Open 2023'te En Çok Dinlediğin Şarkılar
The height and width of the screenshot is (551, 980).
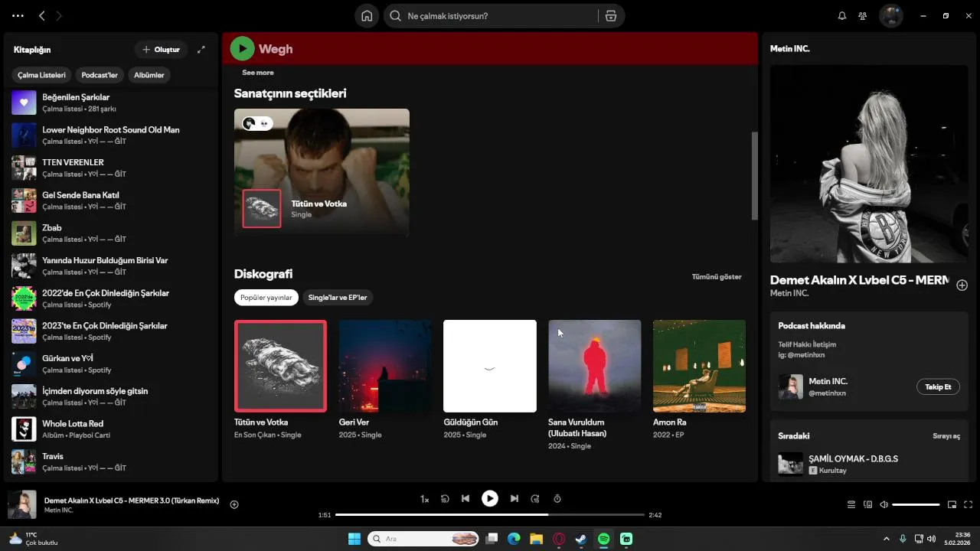tap(111, 331)
